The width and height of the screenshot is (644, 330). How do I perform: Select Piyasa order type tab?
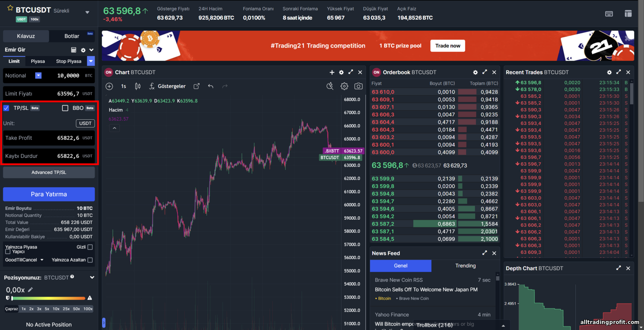pyautogui.click(x=38, y=61)
